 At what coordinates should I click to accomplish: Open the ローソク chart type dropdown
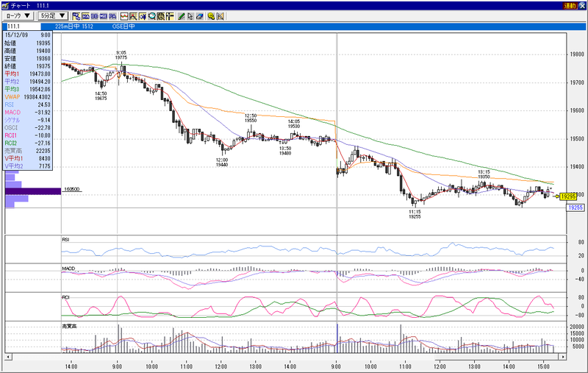click(x=18, y=16)
